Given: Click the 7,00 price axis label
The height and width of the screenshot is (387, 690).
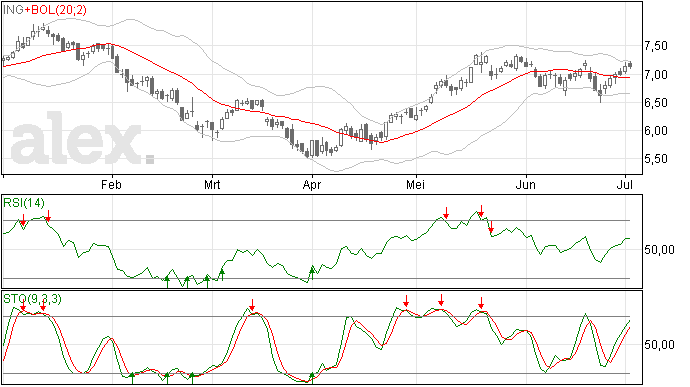Looking at the screenshot, I should [656, 74].
